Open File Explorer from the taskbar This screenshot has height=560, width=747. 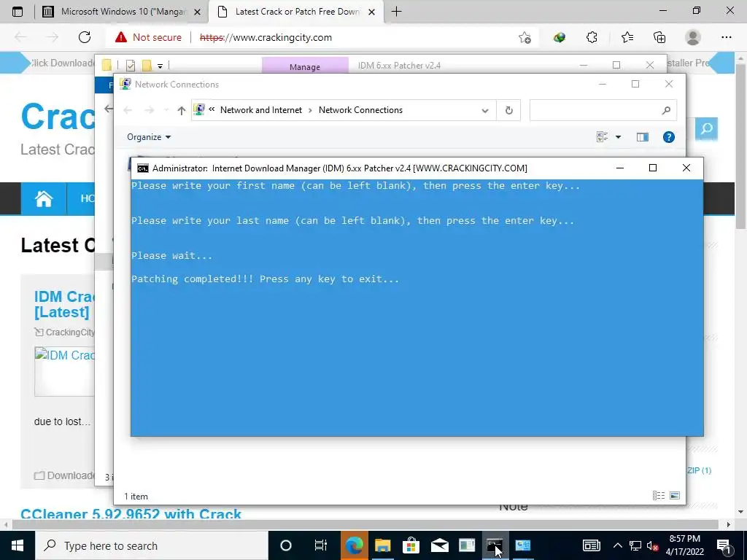(382, 545)
